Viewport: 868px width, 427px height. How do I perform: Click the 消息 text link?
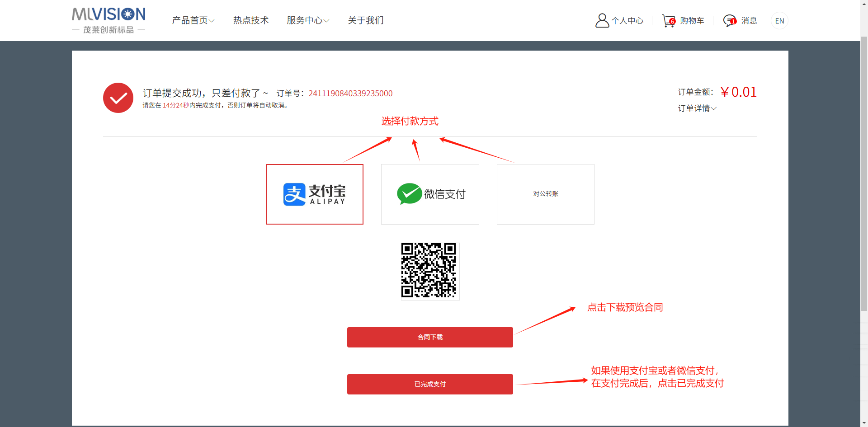(x=749, y=21)
